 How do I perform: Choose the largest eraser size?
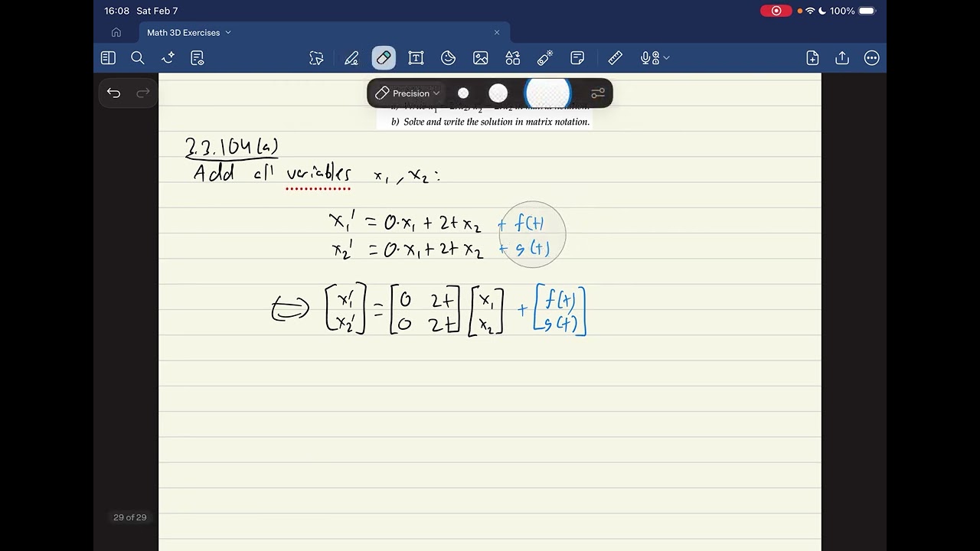[547, 93]
